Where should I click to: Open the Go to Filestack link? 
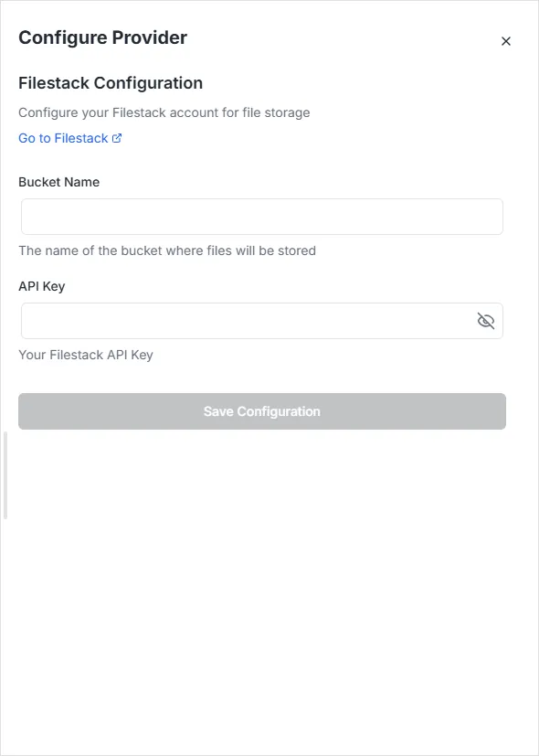pos(62,138)
